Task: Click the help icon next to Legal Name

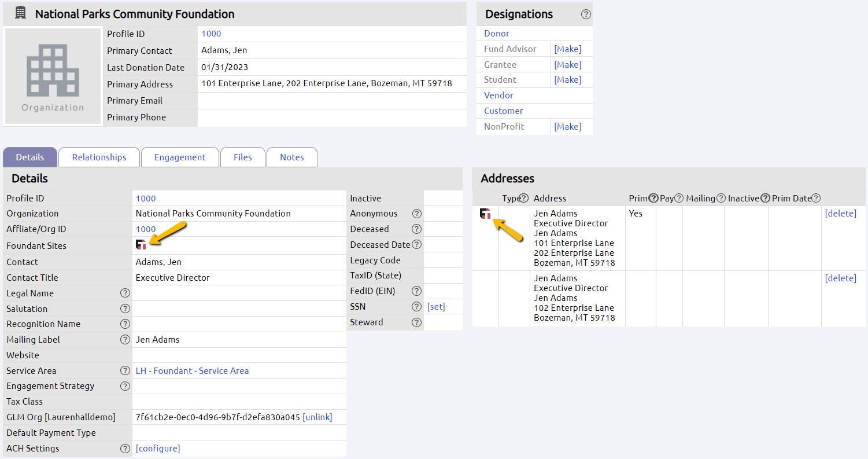Action: click(x=125, y=293)
